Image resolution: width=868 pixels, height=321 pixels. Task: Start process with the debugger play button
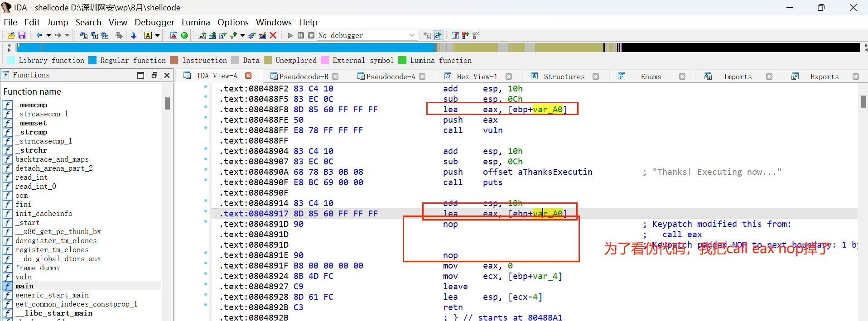(290, 35)
